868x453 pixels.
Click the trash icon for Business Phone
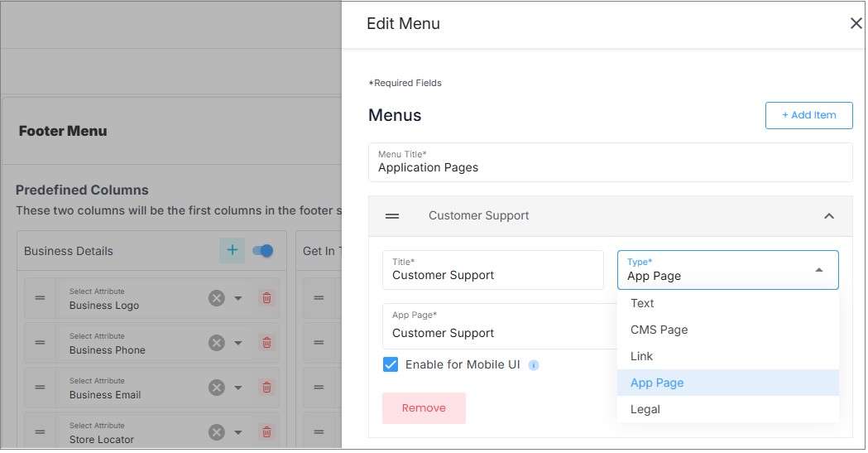point(266,344)
